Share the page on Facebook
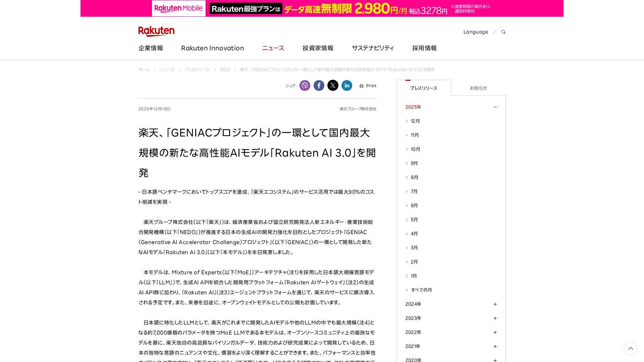 [x=319, y=85]
